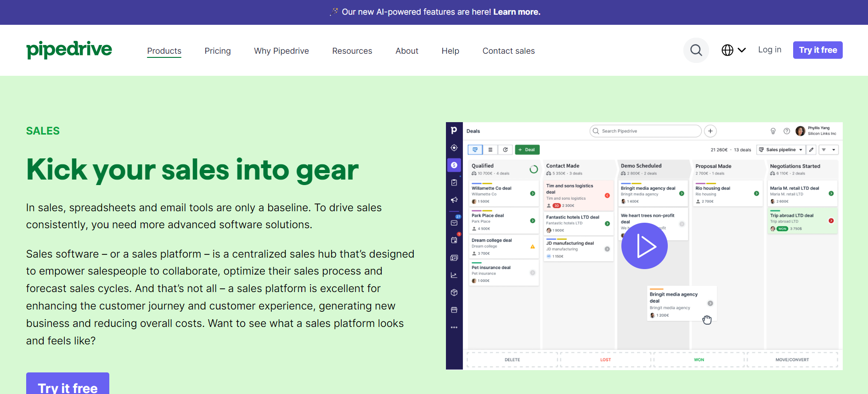
Task: Click green arrow on Maria M. retail deal
Action: pyautogui.click(x=831, y=193)
